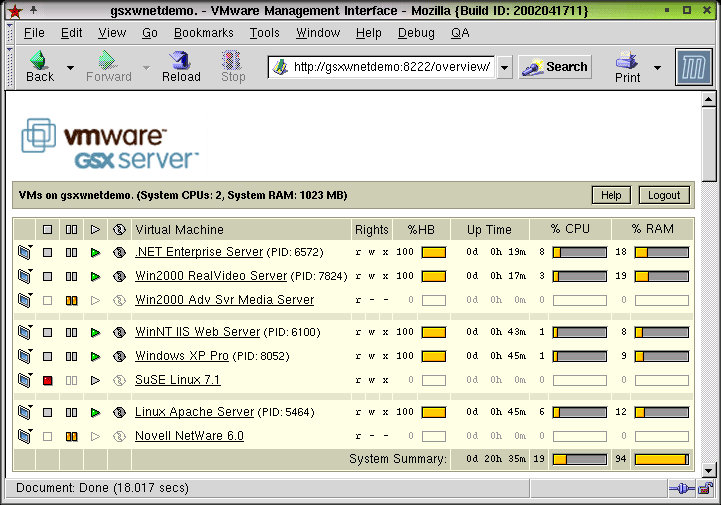The width and height of the screenshot is (721, 505).
Task: Open the Tools menu
Action: 264,33
